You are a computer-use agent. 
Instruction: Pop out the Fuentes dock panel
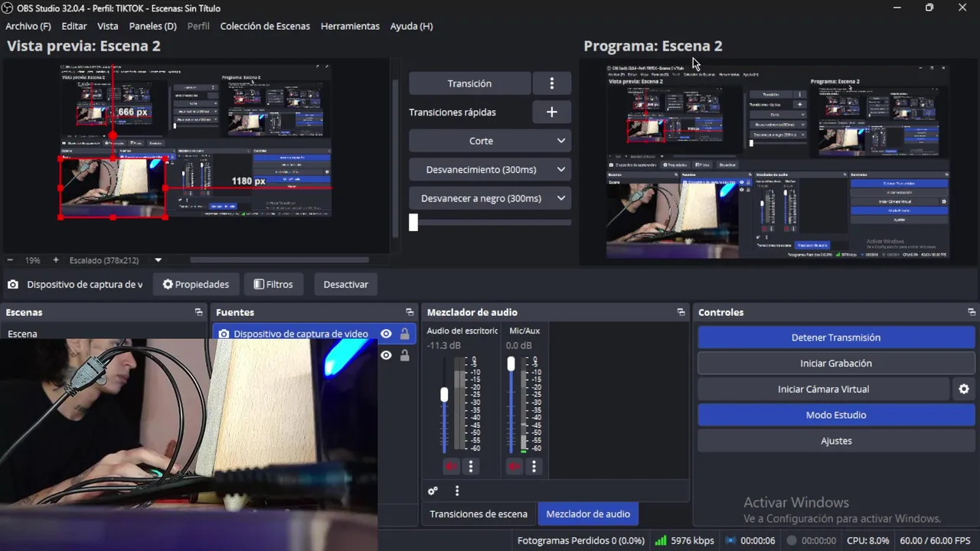point(410,312)
